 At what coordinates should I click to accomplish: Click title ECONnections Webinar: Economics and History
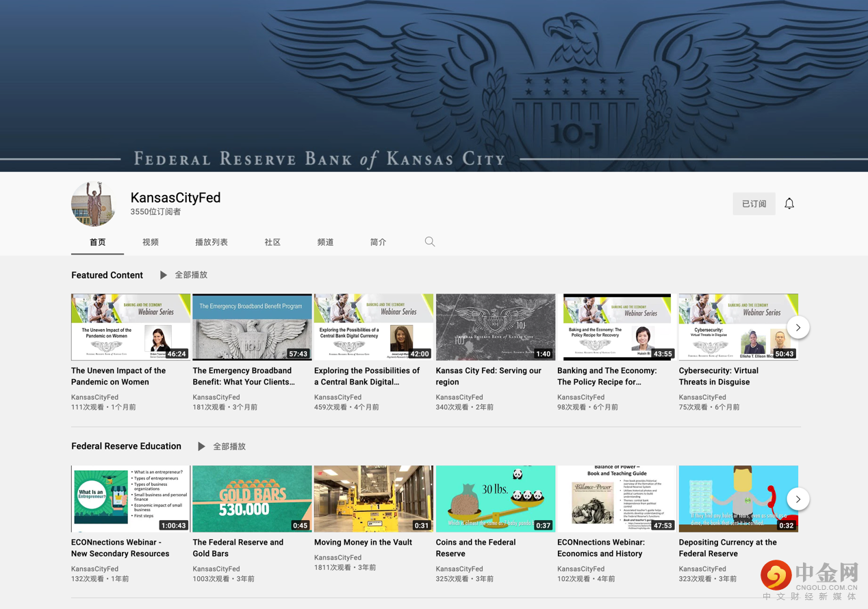tap(601, 548)
